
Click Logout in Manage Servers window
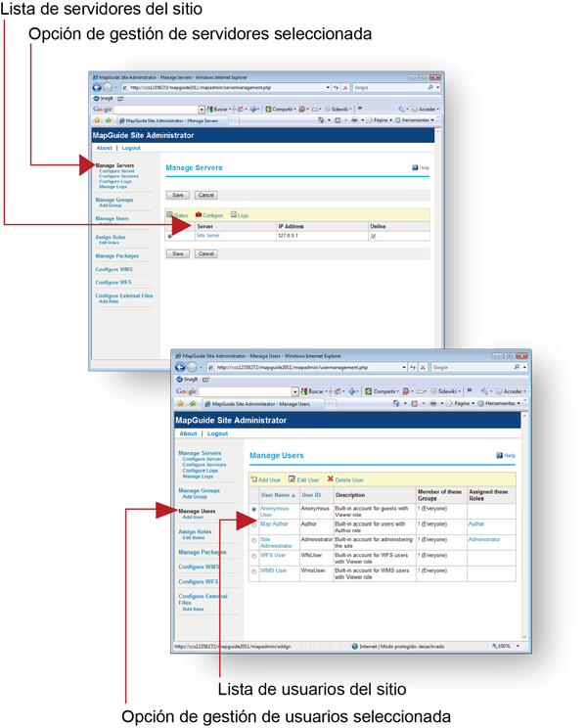click(131, 148)
